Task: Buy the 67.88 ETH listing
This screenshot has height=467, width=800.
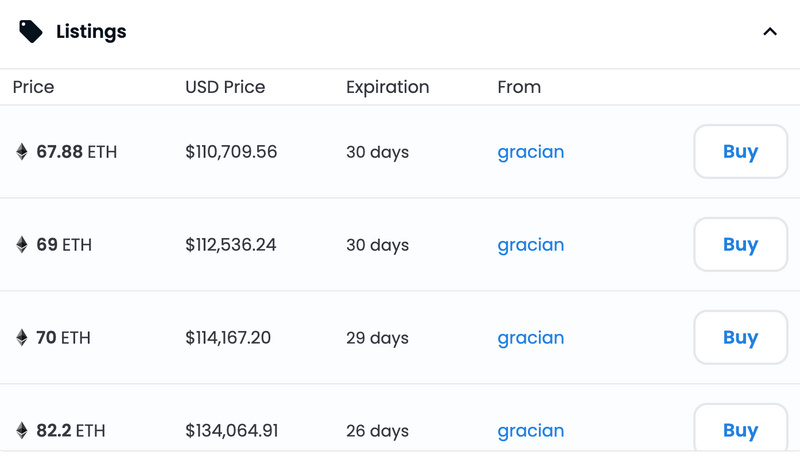Action: pyautogui.click(x=741, y=152)
